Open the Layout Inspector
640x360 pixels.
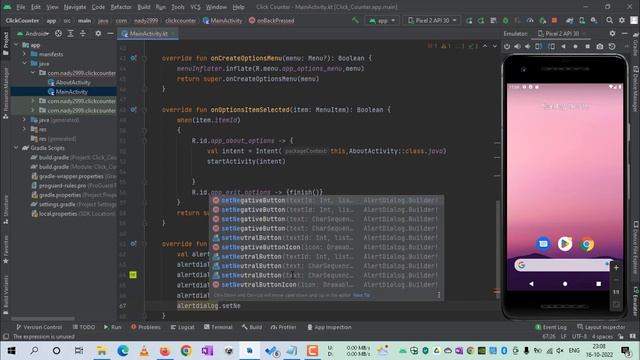click(601, 327)
